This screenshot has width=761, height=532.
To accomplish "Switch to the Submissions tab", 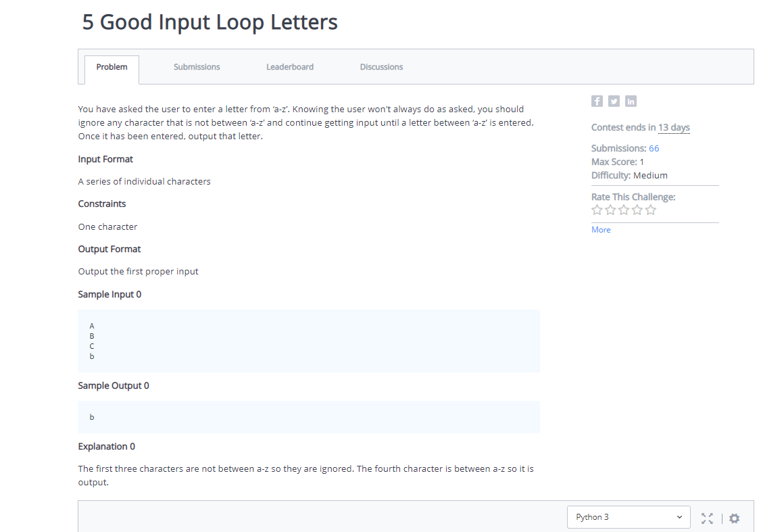I will click(x=197, y=66).
